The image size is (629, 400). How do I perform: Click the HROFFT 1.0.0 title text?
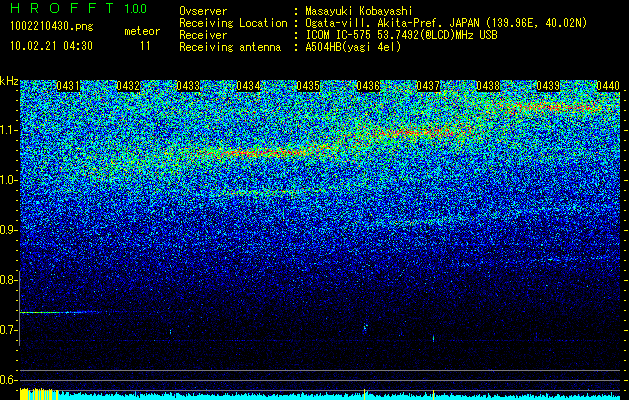pos(78,8)
